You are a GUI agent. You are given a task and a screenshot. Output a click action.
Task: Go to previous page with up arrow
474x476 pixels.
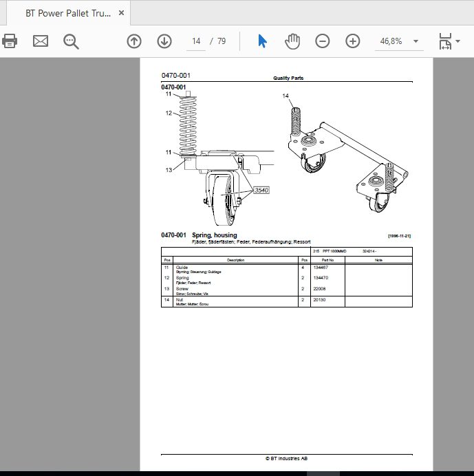(134, 41)
